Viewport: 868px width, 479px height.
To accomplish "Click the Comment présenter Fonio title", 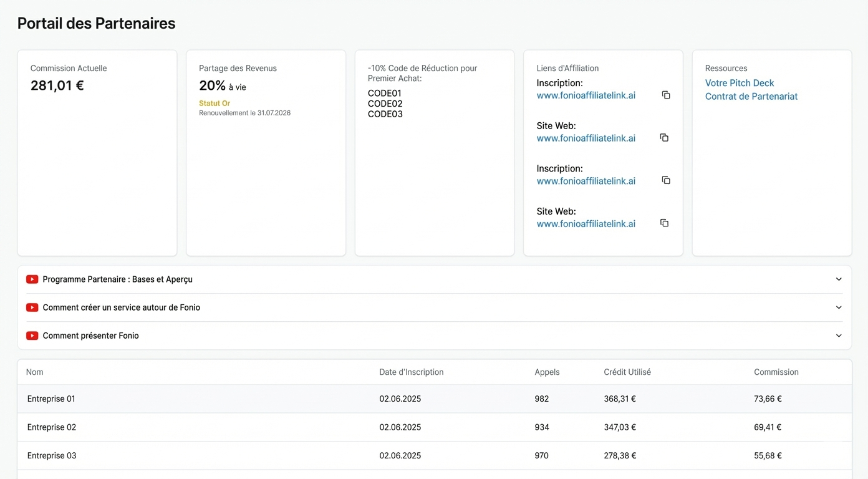I will (x=90, y=336).
